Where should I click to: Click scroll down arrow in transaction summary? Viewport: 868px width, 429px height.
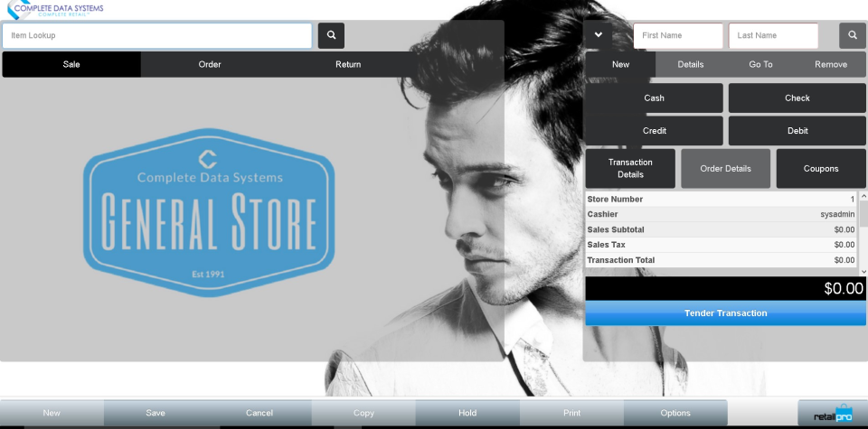(x=864, y=272)
